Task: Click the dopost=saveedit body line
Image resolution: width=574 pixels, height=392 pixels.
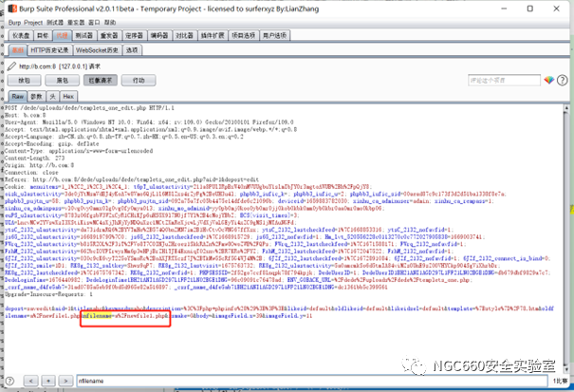Action: (x=279, y=308)
